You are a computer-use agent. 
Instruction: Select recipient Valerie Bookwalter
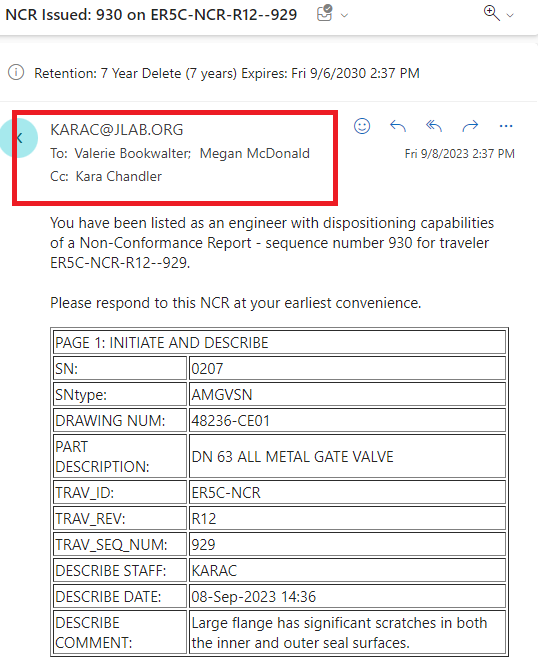pos(132,153)
